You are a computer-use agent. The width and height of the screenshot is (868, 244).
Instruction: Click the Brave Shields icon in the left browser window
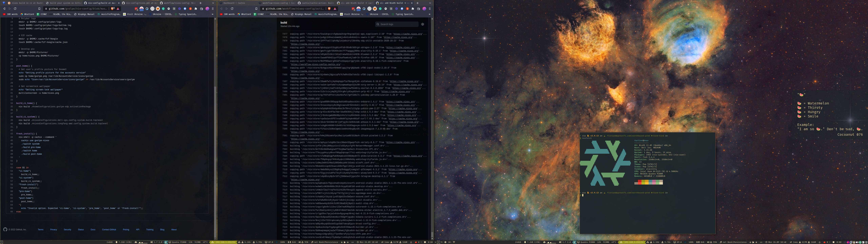(112, 9)
